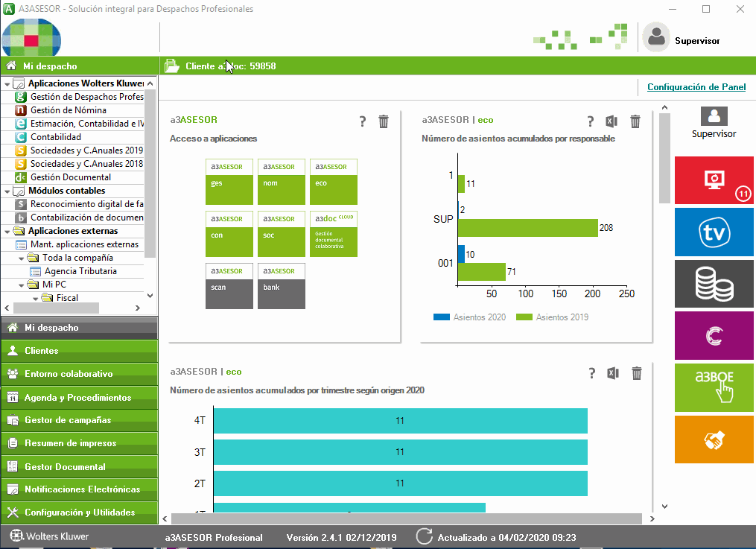Open the a3ASESOR scan tile
This screenshot has width=756, height=549.
229,286
